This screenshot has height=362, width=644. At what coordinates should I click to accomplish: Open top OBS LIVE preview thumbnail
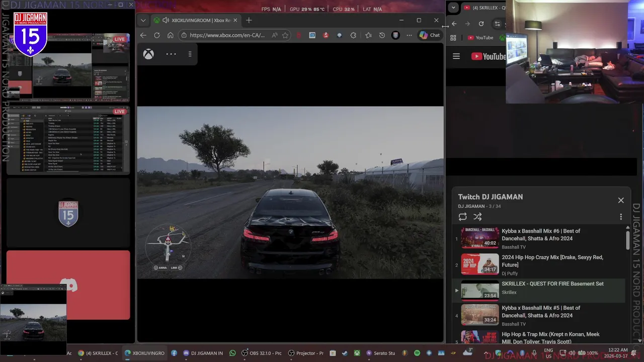click(68, 68)
